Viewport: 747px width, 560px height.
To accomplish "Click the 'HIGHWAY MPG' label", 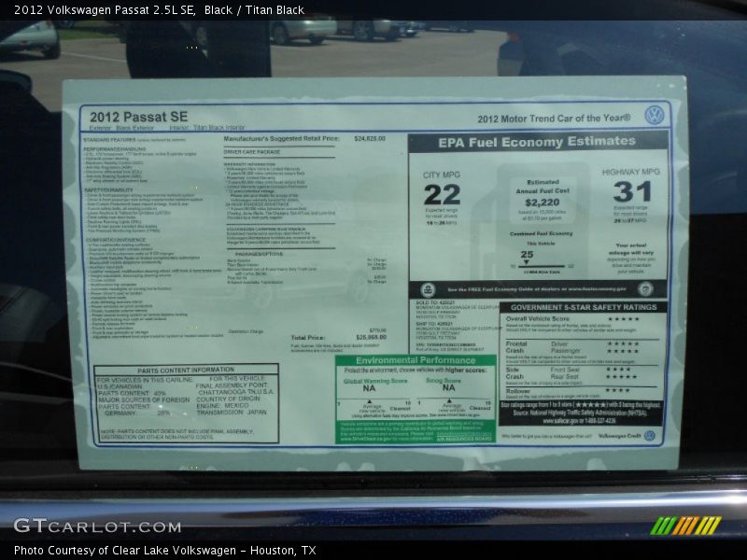I will 631,172.
